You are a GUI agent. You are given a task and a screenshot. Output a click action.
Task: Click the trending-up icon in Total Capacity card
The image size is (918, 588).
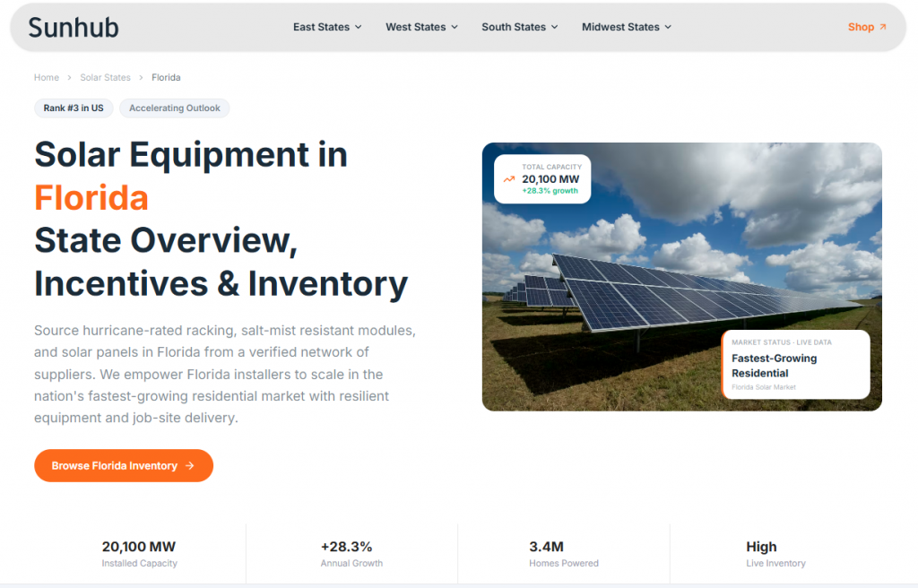509,179
